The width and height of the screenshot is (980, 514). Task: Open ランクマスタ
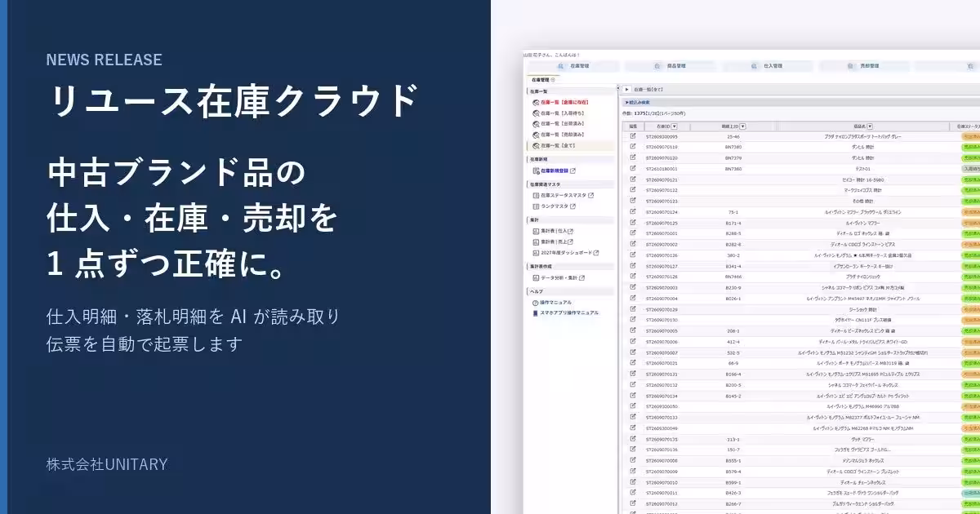[x=553, y=206]
